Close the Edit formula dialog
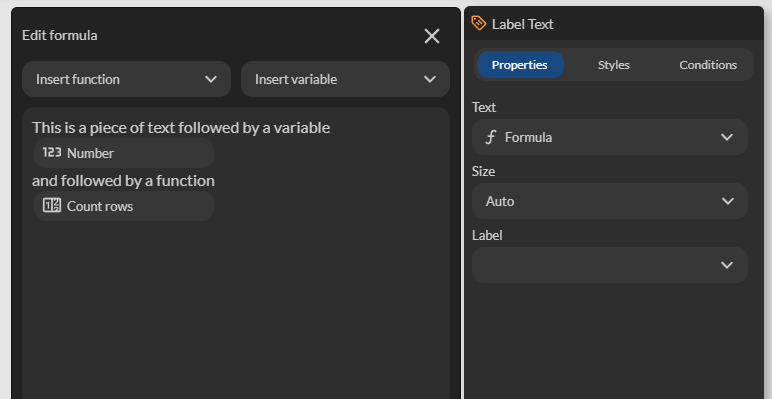This screenshot has width=772, height=399. coord(432,36)
